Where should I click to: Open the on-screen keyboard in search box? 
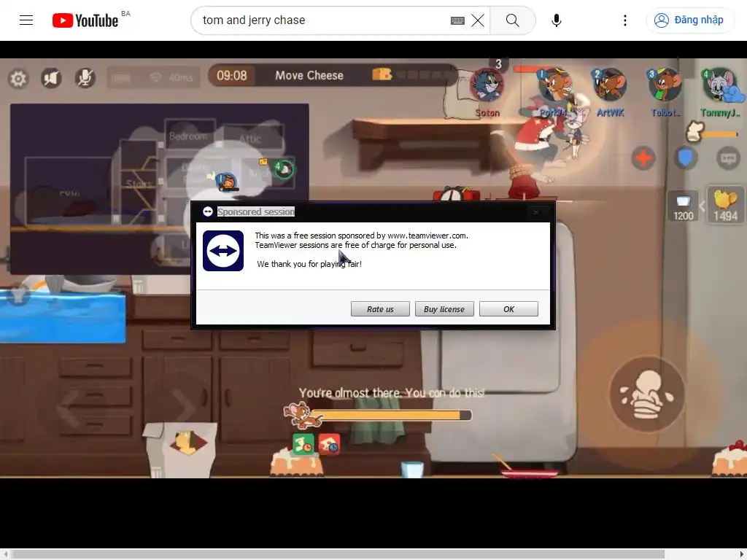[457, 20]
